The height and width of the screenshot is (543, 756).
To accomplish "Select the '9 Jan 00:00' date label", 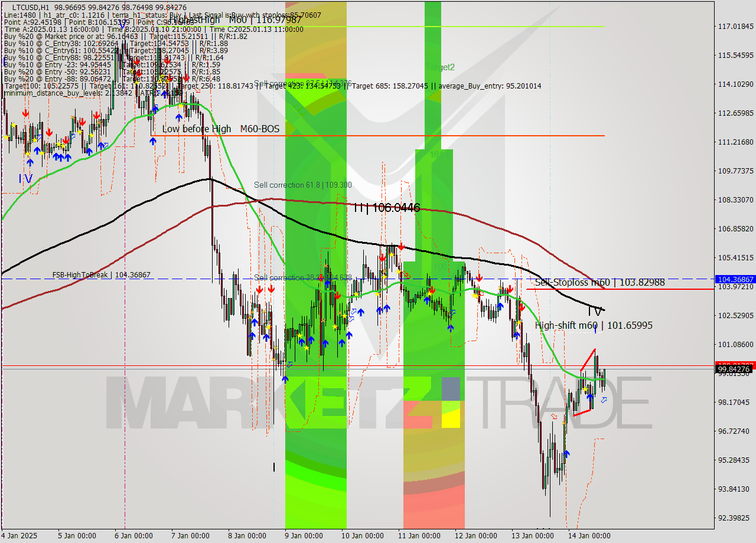I will [304, 536].
